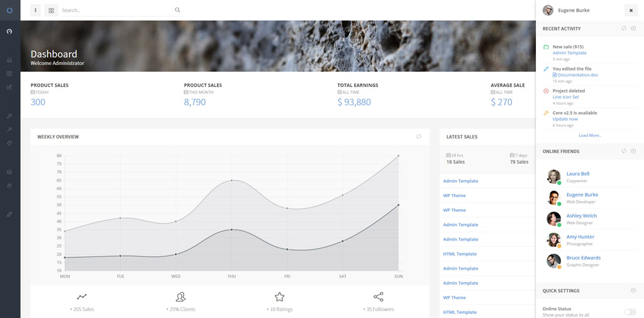This screenshot has height=318, width=644.
Task: Select the 24 hrs sales tab
Action: point(455,158)
